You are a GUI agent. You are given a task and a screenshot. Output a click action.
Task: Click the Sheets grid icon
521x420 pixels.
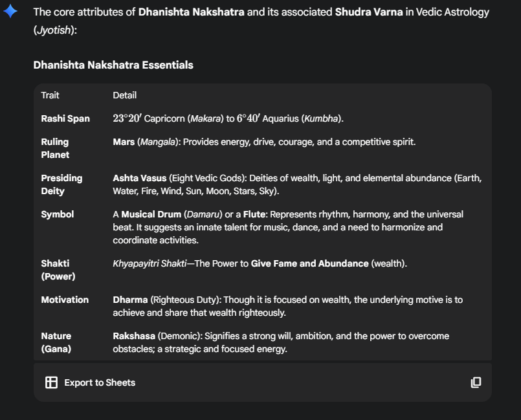pos(52,382)
